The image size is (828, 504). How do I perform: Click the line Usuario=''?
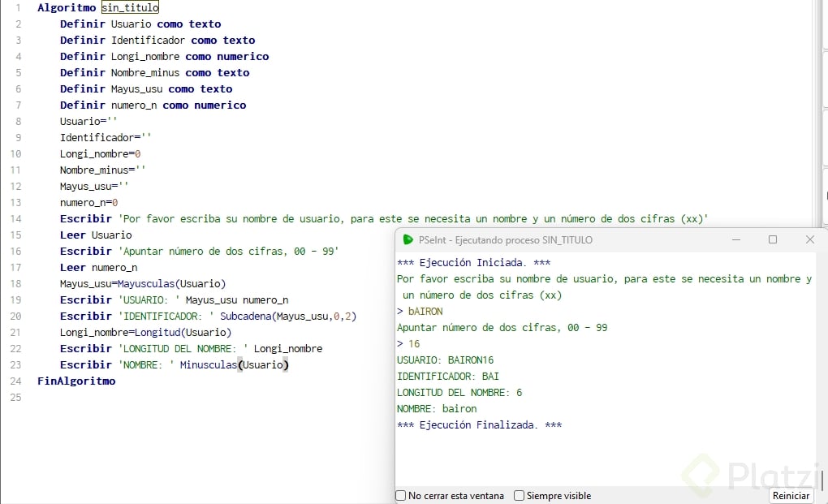[x=88, y=122]
